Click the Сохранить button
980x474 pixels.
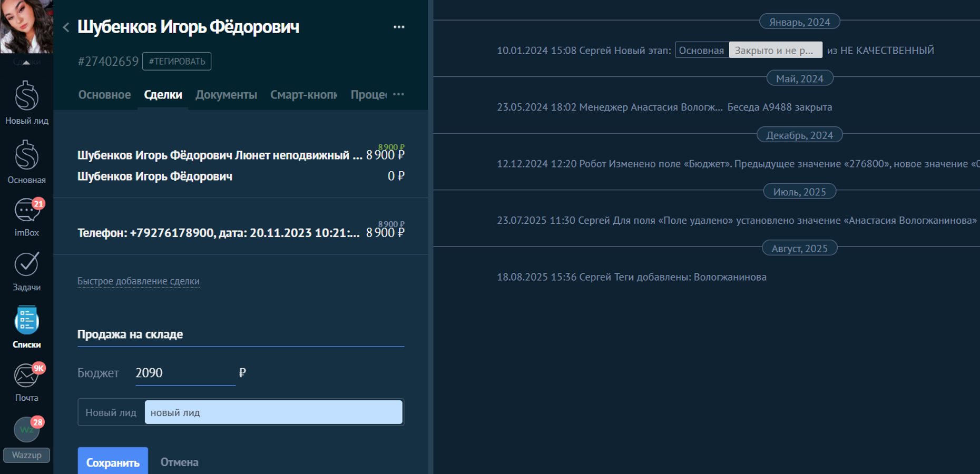(113, 462)
